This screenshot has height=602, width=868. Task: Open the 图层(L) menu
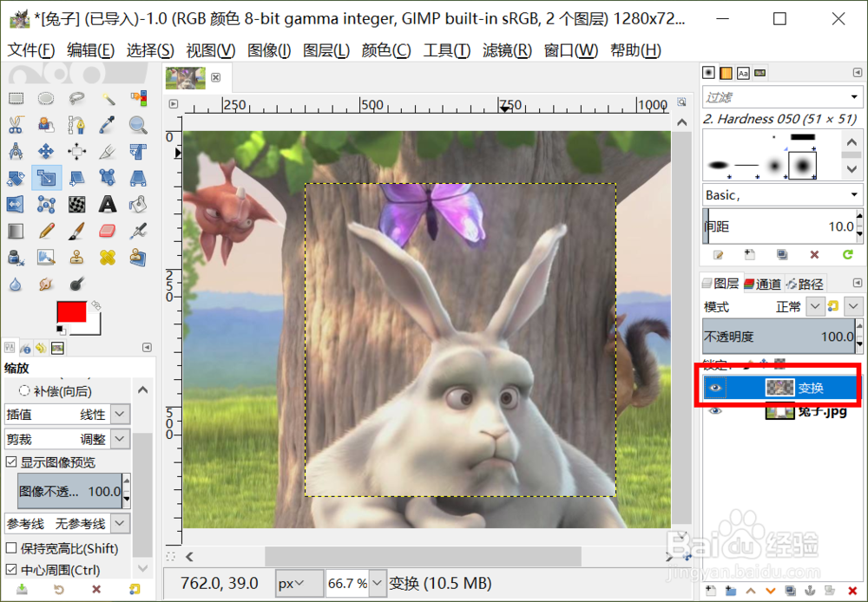point(326,50)
